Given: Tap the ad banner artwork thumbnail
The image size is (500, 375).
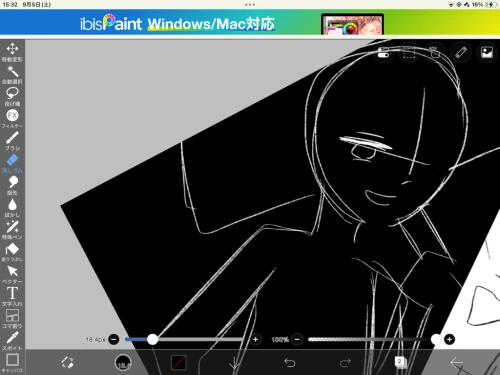Looking at the screenshot, I should 352,24.
